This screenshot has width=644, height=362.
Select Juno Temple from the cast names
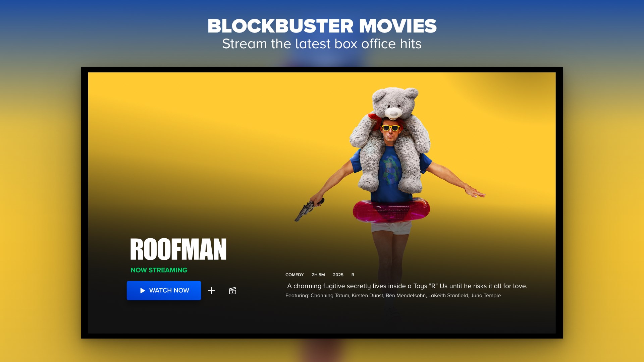tap(486, 296)
